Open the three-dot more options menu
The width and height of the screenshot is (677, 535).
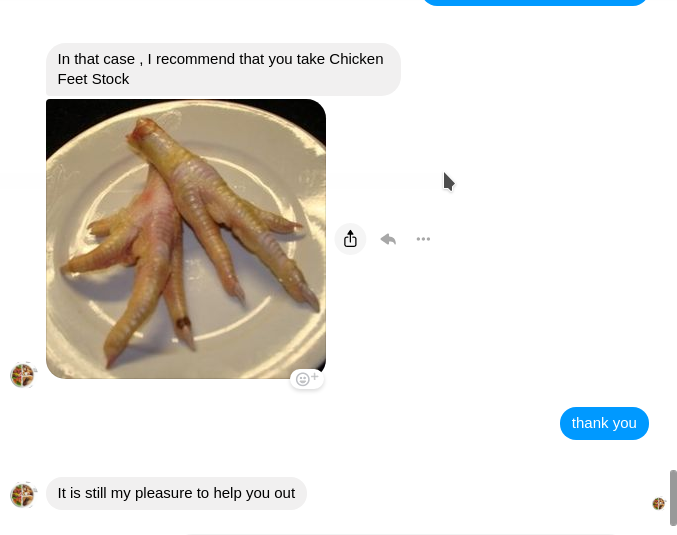[x=423, y=239]
